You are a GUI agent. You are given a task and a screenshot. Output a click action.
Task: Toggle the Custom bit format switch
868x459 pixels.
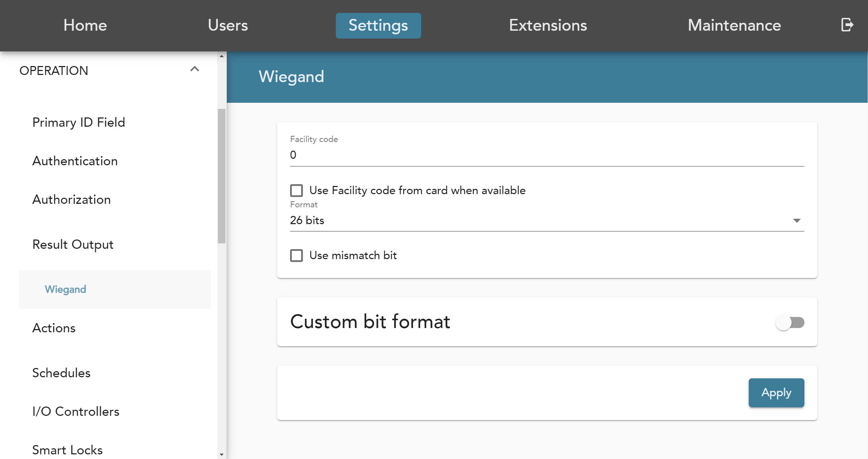pos(789,323)
